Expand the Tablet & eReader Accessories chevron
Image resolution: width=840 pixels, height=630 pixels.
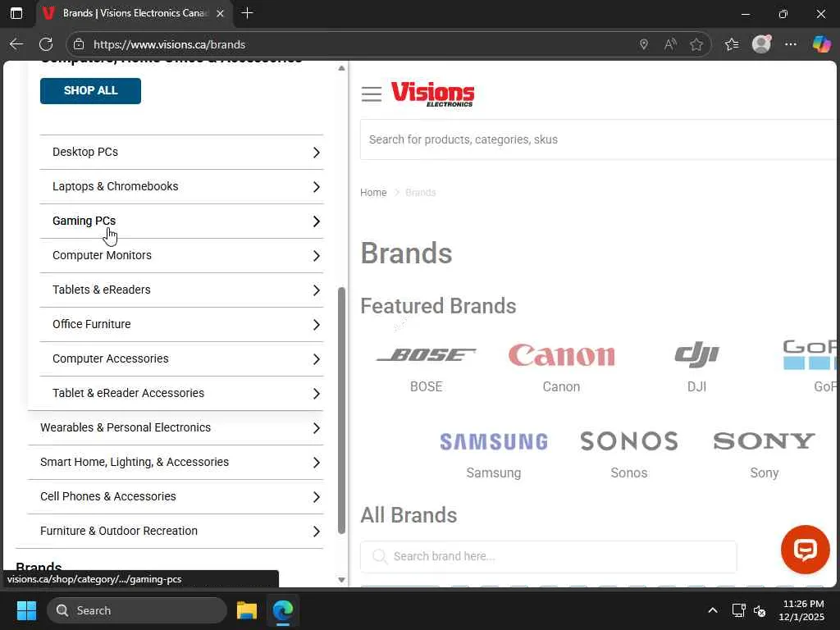(317, 394)
